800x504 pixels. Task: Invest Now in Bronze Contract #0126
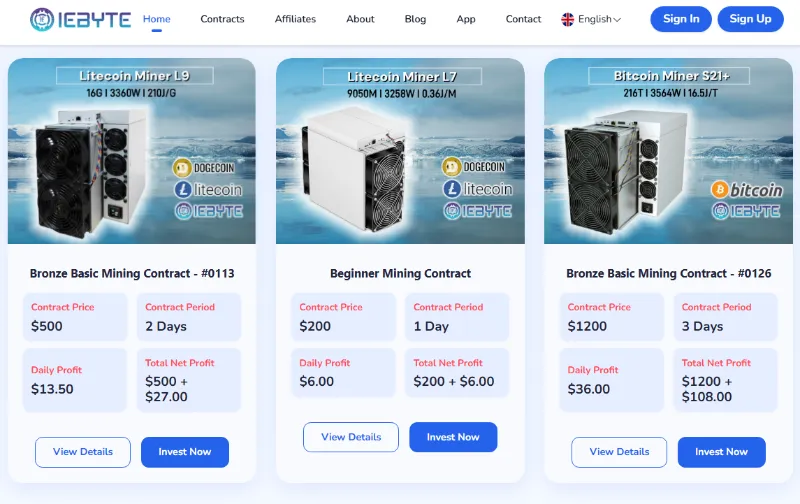pos(721,452)
